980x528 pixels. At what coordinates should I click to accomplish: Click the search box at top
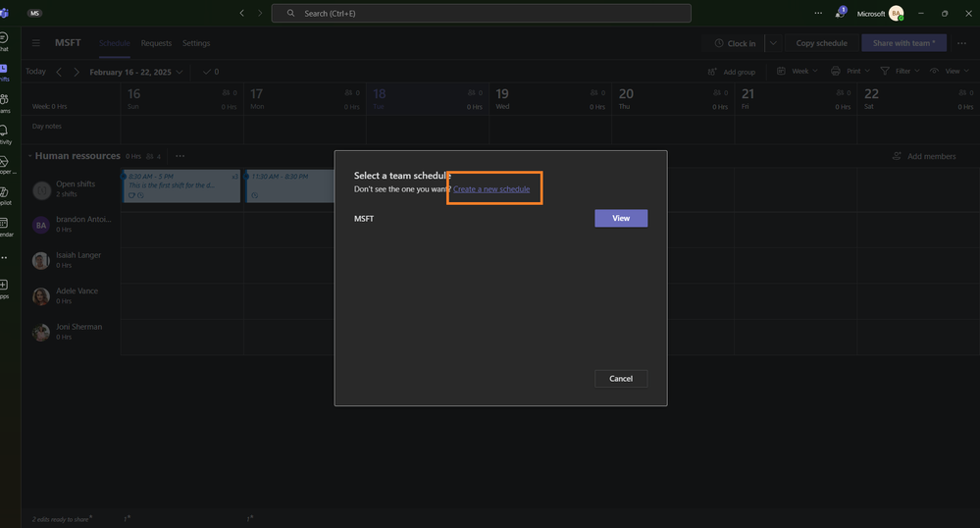click(x=482, y=13)
